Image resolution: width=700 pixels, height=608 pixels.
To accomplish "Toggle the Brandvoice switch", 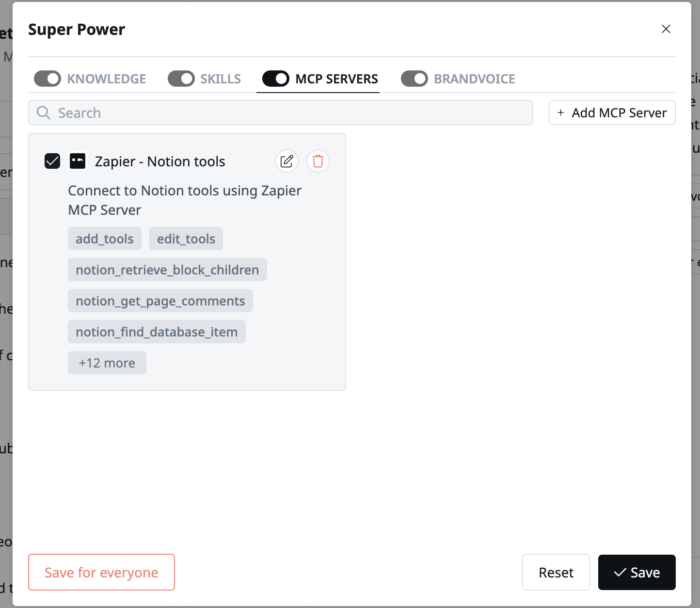I will tap(414, 79).
